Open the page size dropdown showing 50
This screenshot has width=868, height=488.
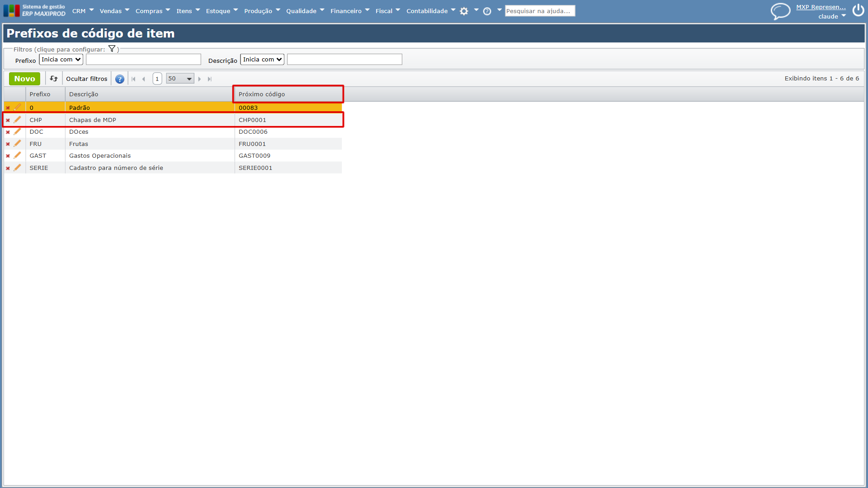pos(180,79)
